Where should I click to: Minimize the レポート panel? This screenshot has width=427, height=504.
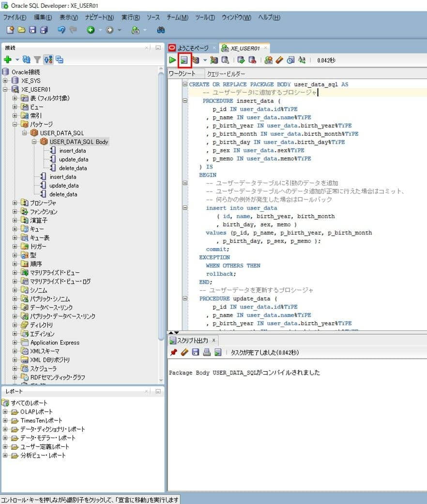158,391
